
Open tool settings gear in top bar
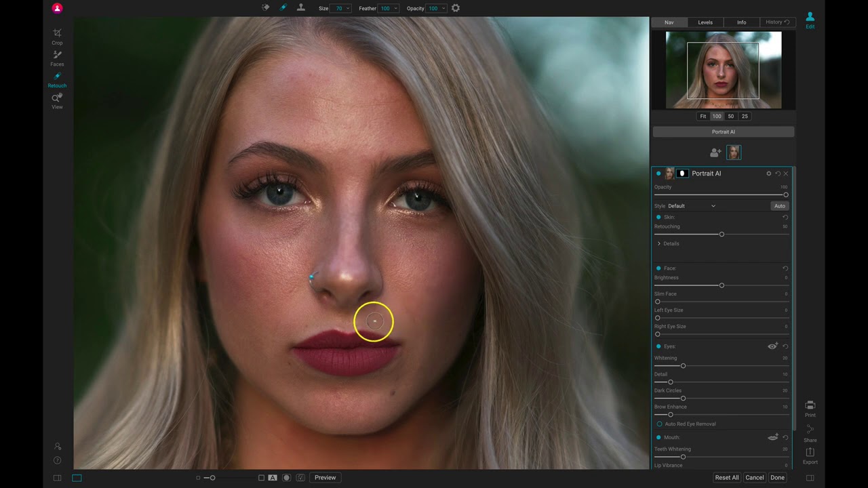coord(456,8)
